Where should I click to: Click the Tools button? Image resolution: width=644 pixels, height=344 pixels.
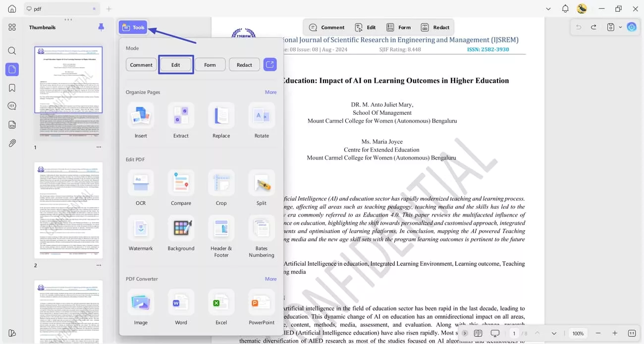[132, 27]
